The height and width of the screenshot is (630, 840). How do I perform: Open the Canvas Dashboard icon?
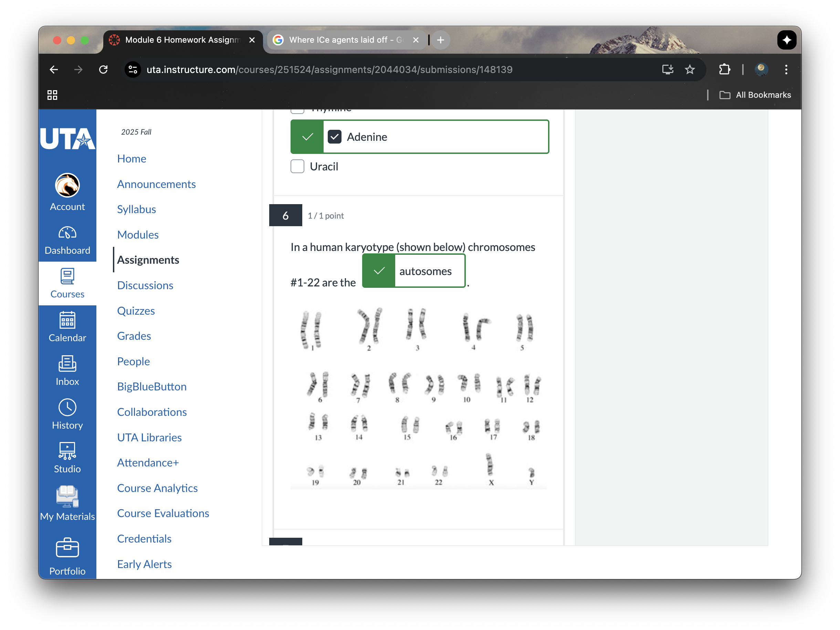pyautogui.click(x=67, y=233)
